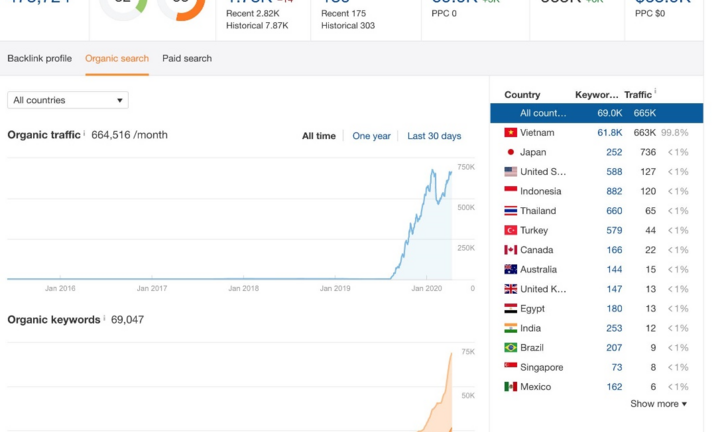The image size is (720, 432).
Task: Set chart range to All time
Action: tap(319, 136)
